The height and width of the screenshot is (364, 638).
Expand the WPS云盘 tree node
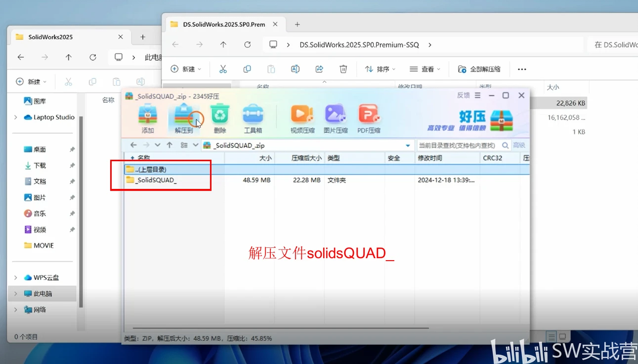(16, 278)
